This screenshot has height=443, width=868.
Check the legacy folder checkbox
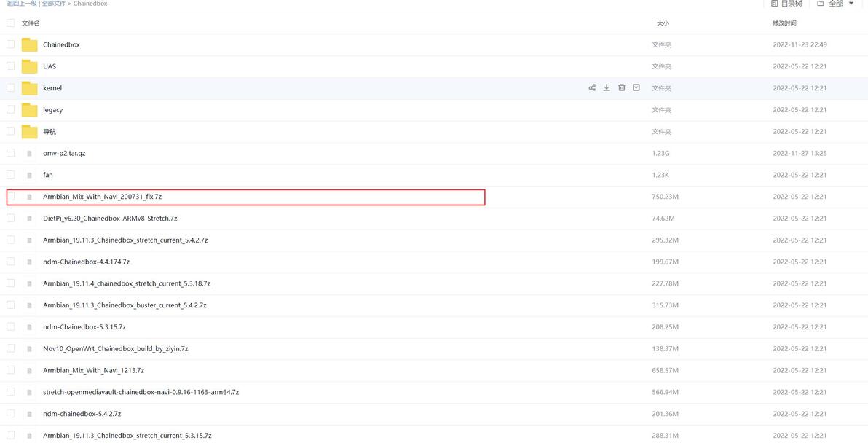coord(10,109)
